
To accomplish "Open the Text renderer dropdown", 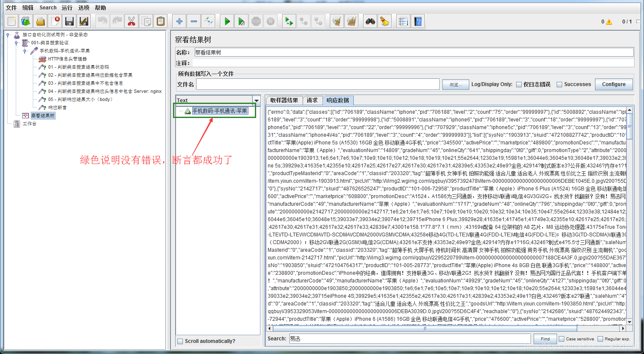I will pyautogui.click(x=256, y=101).
